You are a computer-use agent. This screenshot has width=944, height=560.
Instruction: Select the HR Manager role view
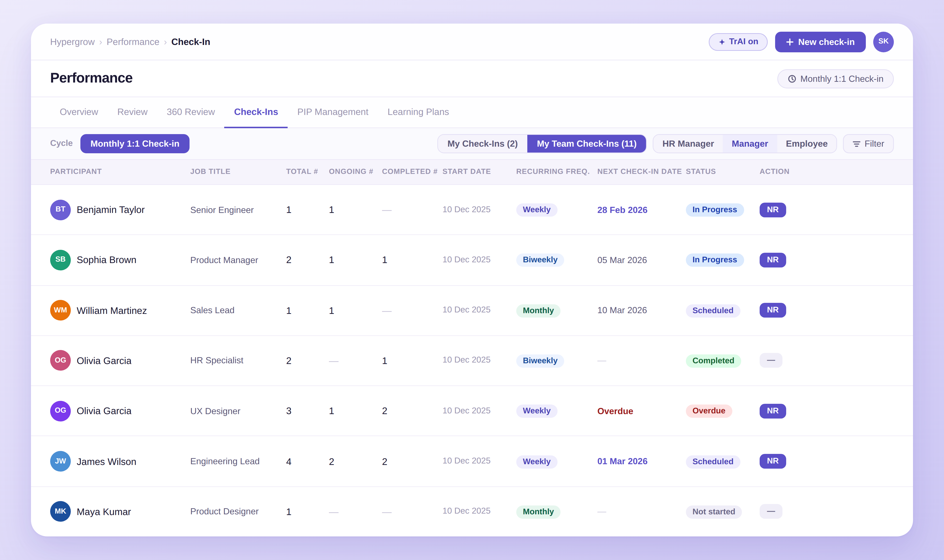pyautogui.click(x=688, y=144)
